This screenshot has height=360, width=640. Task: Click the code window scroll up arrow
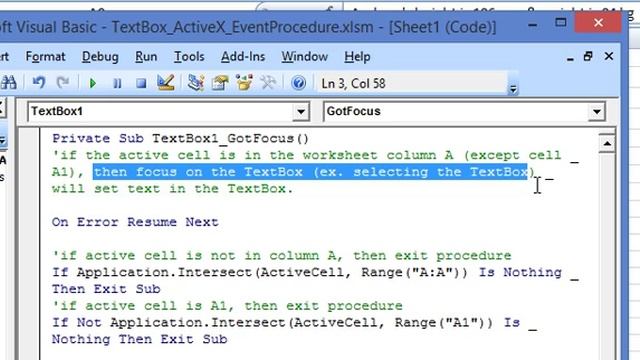[x=607, y=143]
